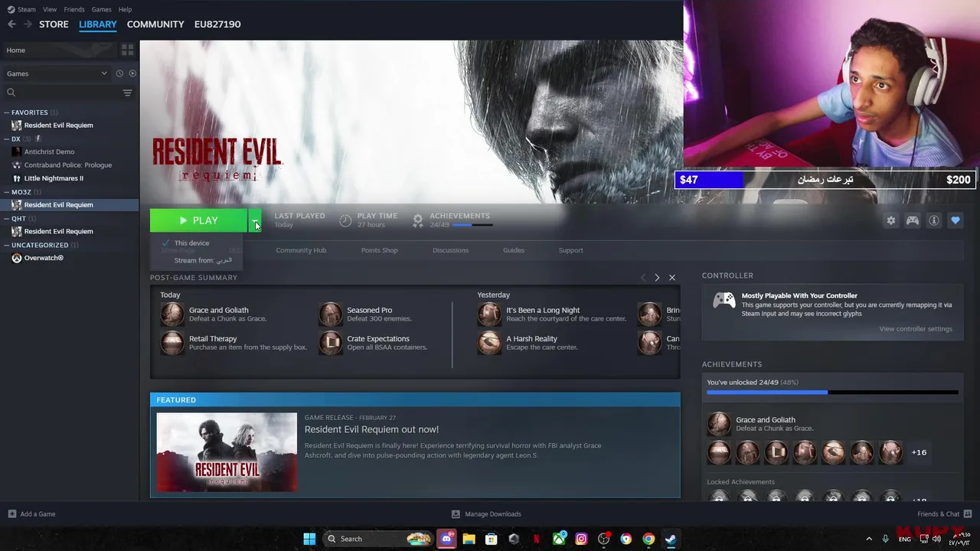980x551 pixels.
Task: Show previous post-game summary page
Action: click(643, 278)
